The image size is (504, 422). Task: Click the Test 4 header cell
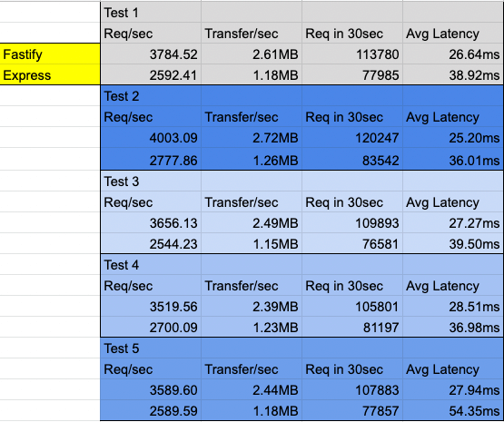pos(151,265)
